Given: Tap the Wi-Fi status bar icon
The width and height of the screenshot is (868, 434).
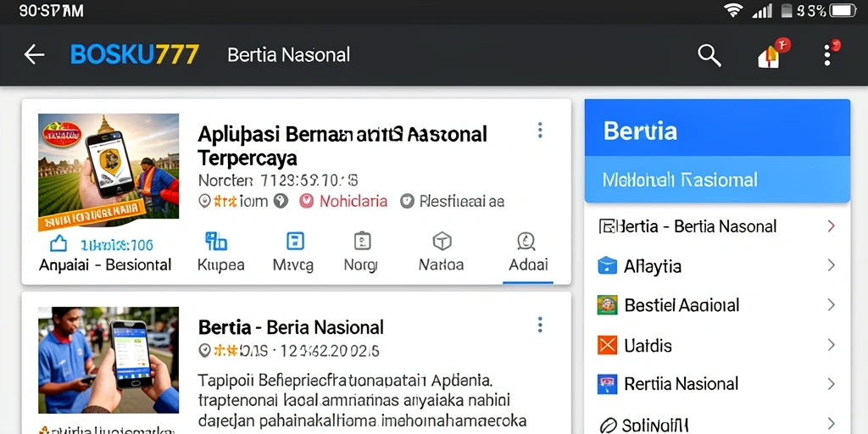Looking at the screenshot, I should (x=733, y=10).
